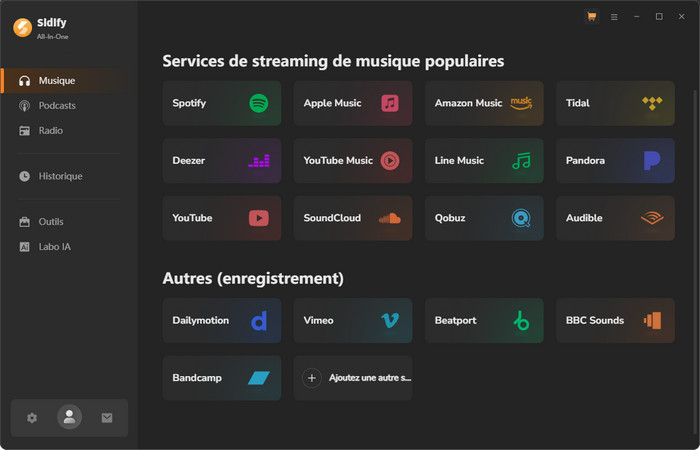Image resolution: width=700 pixels, height=450 pixels.
Task: Select the Tidal streaming tile
Action: pyautogui.click(x=615, y=103)
